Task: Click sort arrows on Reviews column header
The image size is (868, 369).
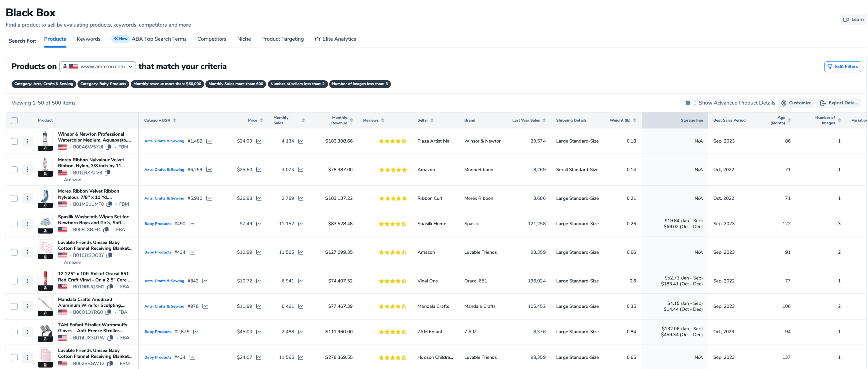Action: tap(383, 120)
